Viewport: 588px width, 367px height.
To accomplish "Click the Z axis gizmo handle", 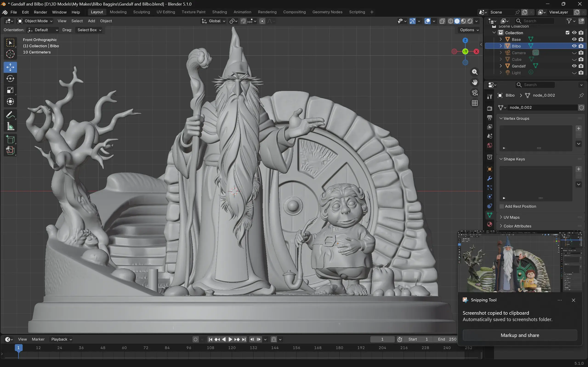I will [465, 40].
